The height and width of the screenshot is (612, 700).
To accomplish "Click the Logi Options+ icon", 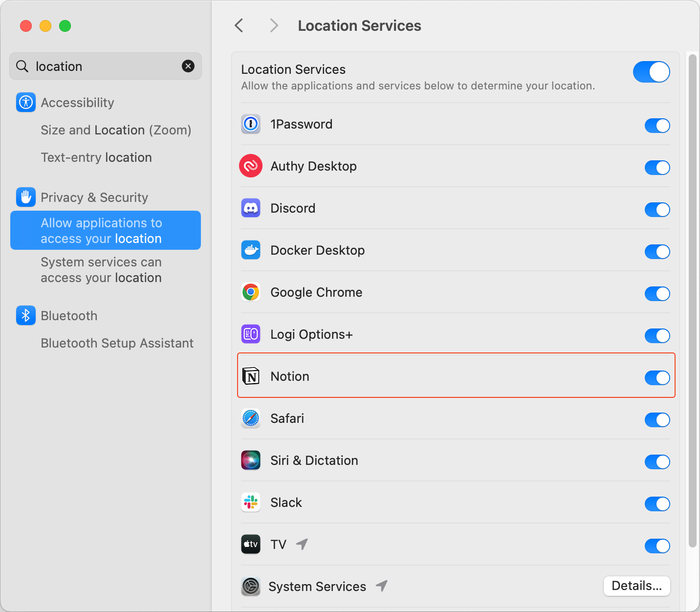I will click(x=251, y=334).
